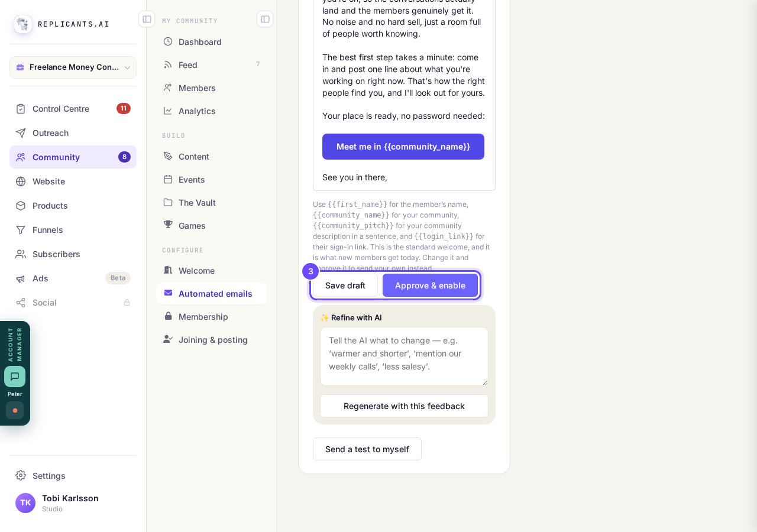The image size is (757, 532).
Task: Open the Products box icon
Action: click(21, 206)
